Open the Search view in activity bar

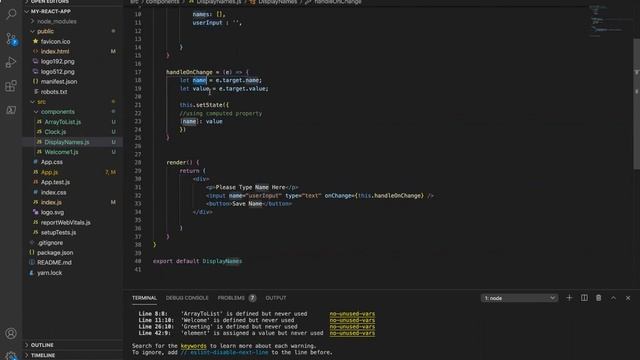pyautogui.click(x=11, y=14)
